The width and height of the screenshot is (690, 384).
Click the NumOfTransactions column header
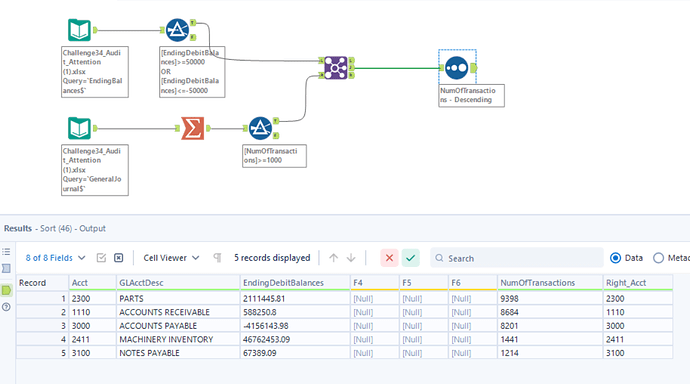[x=550, y=283]
